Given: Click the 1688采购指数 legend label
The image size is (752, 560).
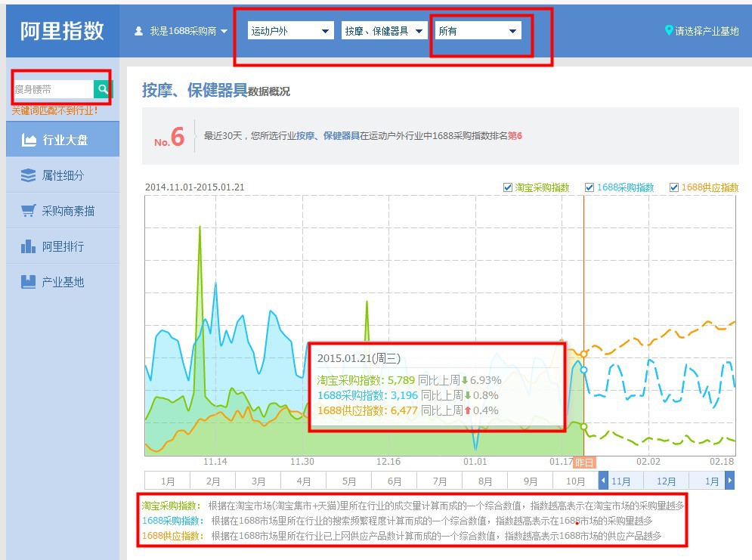Looking at the screenshot, I should pos(625,187).
